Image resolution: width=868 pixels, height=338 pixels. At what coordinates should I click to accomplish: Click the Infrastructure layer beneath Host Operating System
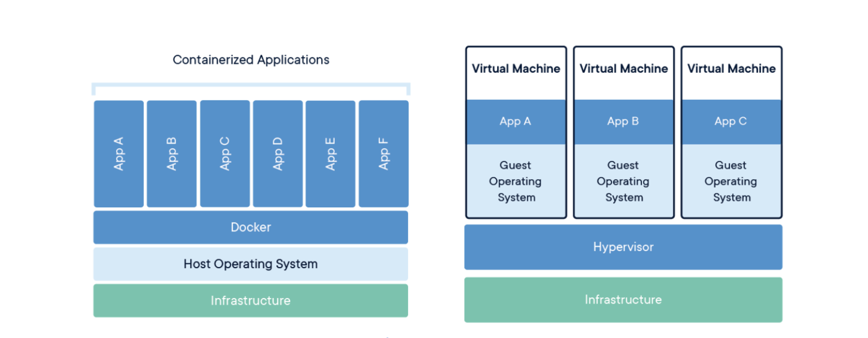[x=251, y=300]
